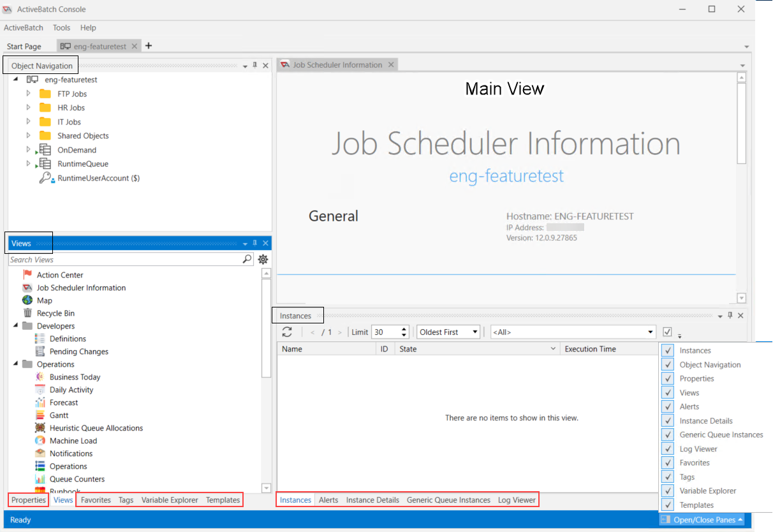Image resolution: width=773 pixels, height=532 pixels.
Task: Click the Limit value field
Action: point(385,332)
